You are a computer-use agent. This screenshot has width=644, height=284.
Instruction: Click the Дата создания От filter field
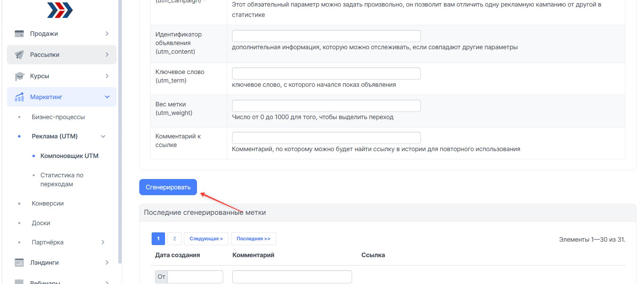(195, 277)
